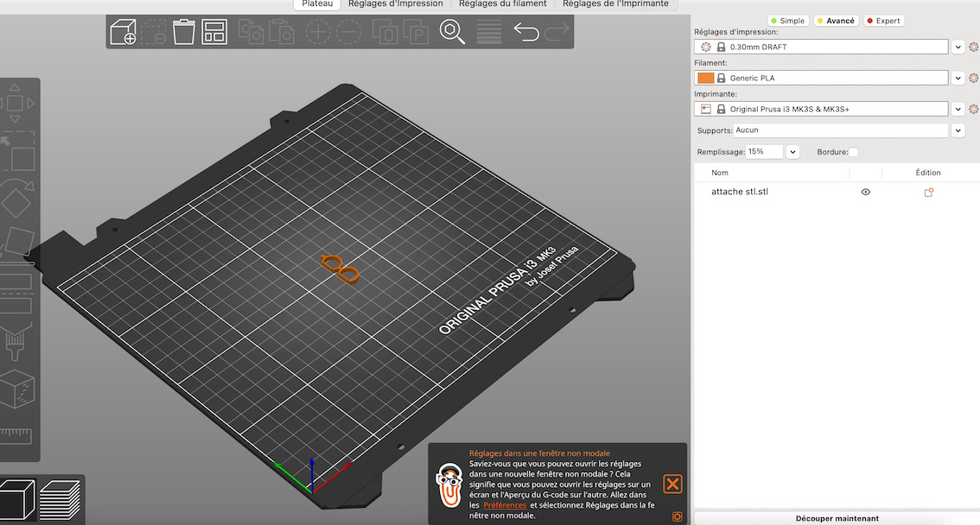980x525 pixels.
Task: Click the Split to parts icon
Action: click(x=416, y=32)
